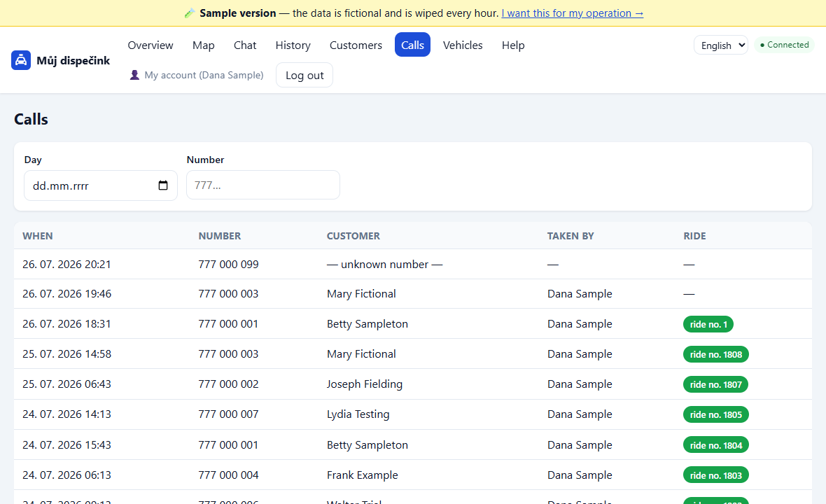826x504 pixels.
Task: Click the Můj dispečink brand title
Action: coord(73,61)
